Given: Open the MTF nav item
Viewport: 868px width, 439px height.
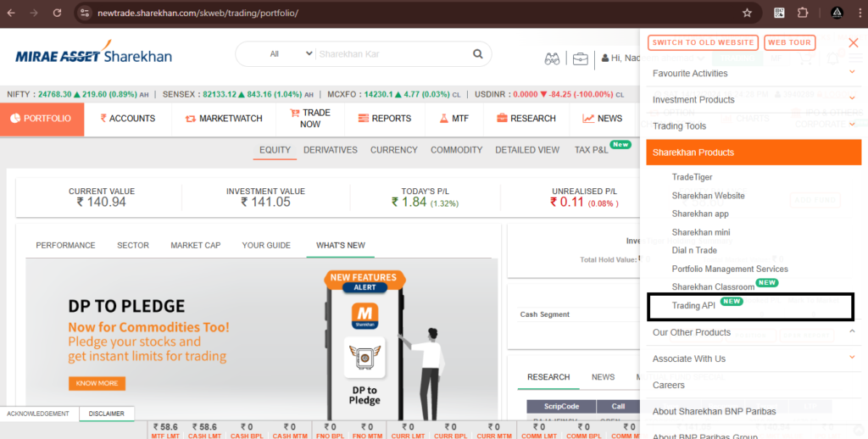Looking at the screenshot, I should [x=454, y=119].
